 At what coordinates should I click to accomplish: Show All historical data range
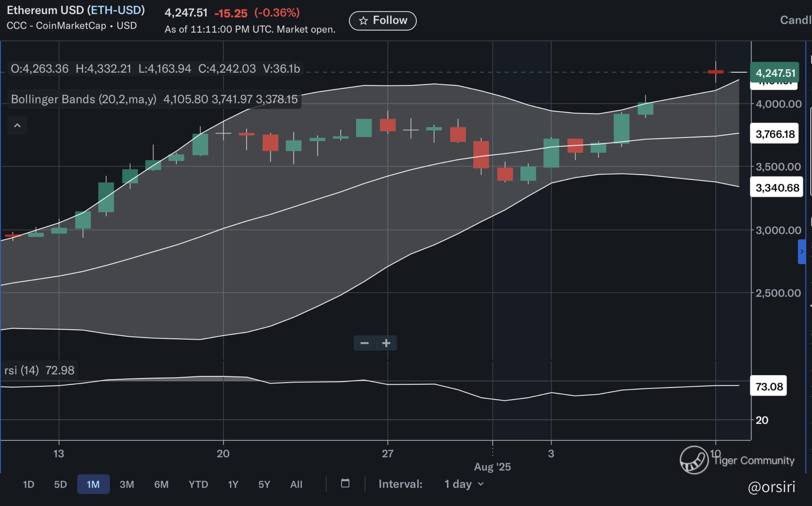tap(296, 484)
